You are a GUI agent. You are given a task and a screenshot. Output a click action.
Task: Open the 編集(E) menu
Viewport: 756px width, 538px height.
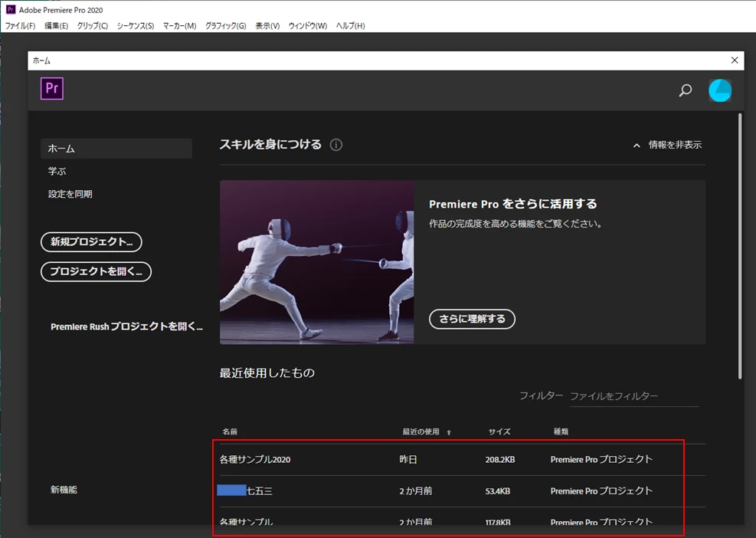click(57, 26)
